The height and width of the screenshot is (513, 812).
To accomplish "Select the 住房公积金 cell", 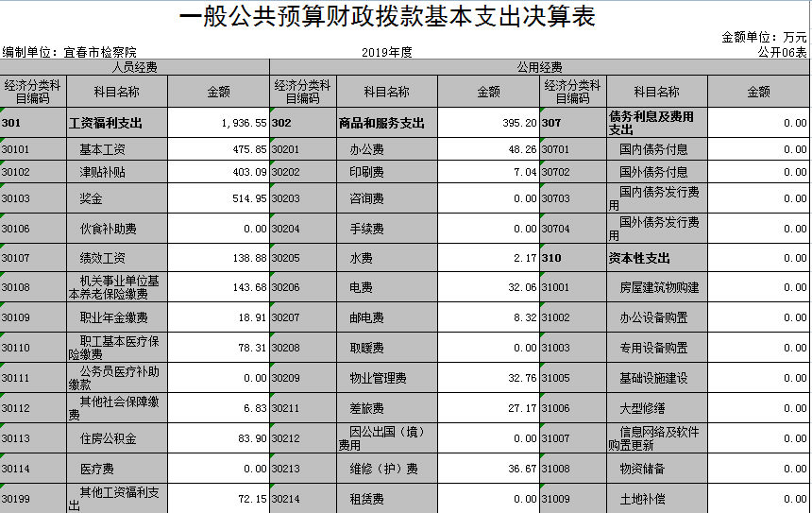I will coord(117,438).
